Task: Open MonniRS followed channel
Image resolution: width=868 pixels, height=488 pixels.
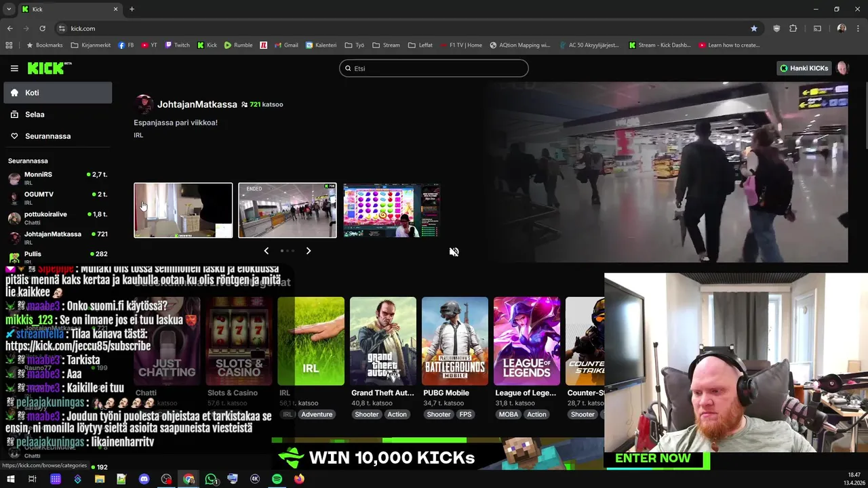Action: click(x=58, y=178)
